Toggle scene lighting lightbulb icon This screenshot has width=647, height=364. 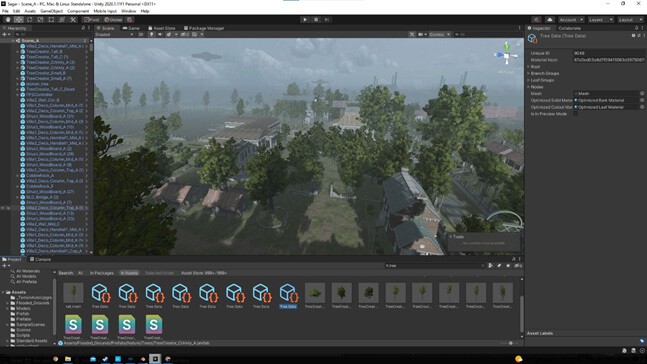151,35
